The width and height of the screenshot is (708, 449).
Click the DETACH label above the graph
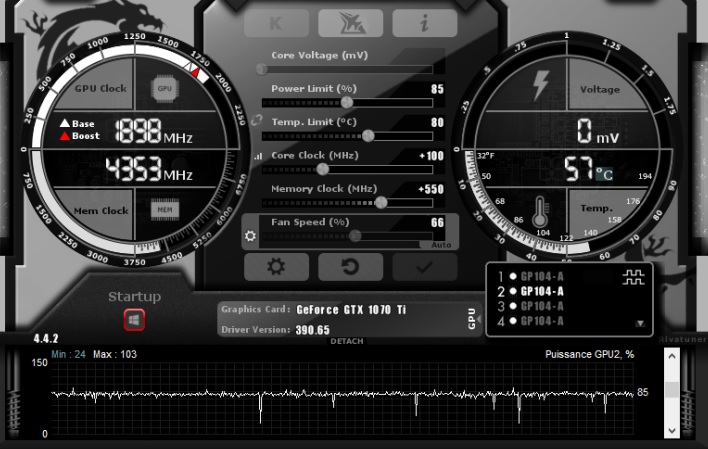tap(347, 342)
